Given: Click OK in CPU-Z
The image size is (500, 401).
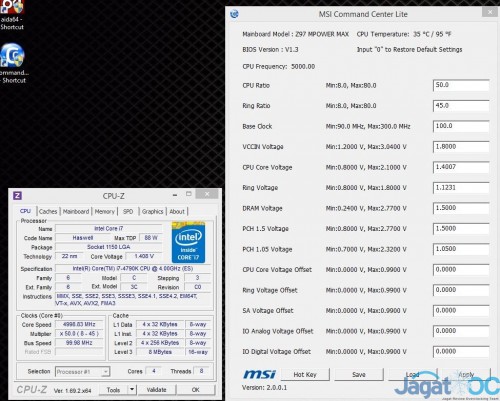Looking at the screenshot, I should [x=196, y=390].
